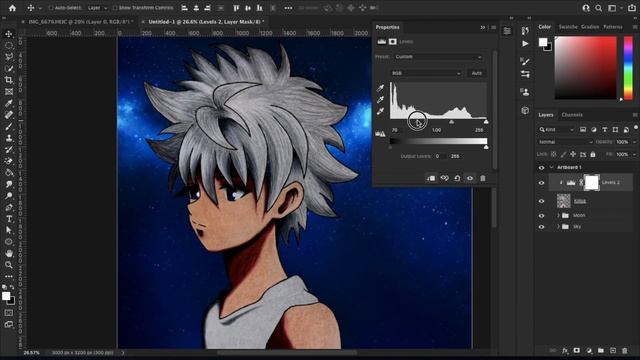This screenshot has height=360, width=640.
Task: Pick the black point eyedropper in Levels
Action: pos(380,88)
